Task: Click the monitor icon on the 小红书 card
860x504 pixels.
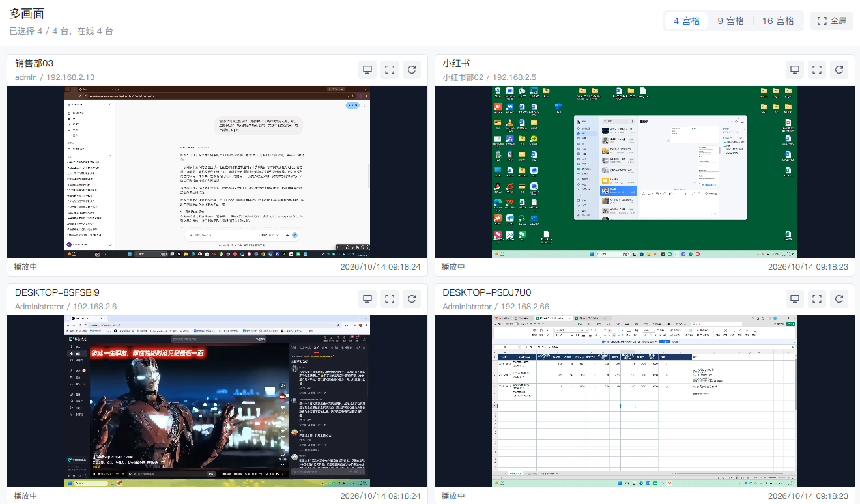Action: pyautogui.click(x=795, y=70)
